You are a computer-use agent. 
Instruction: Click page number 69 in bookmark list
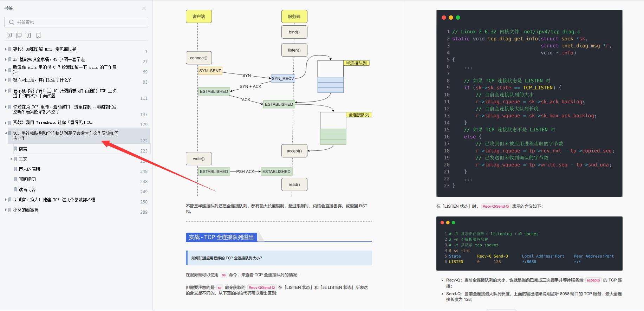145,72
